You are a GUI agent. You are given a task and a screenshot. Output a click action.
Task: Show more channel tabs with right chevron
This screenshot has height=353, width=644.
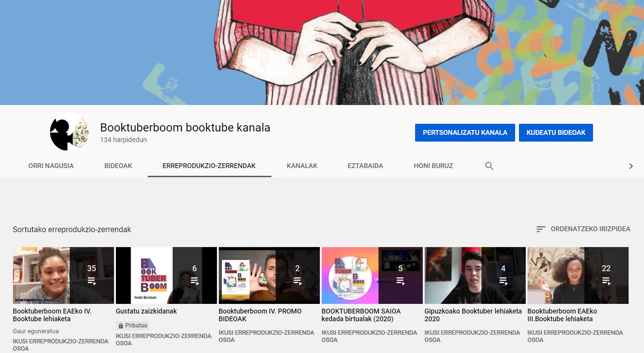coord(631,166)
